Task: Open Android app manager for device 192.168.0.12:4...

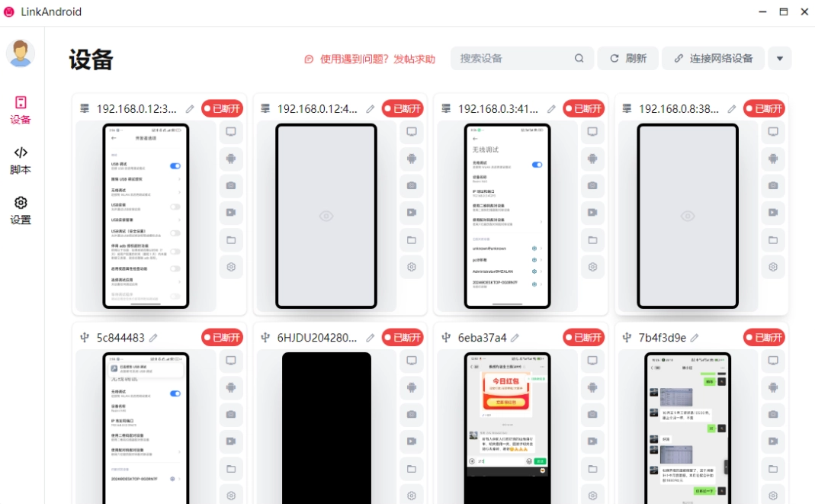Action: (x=412, y=159)
